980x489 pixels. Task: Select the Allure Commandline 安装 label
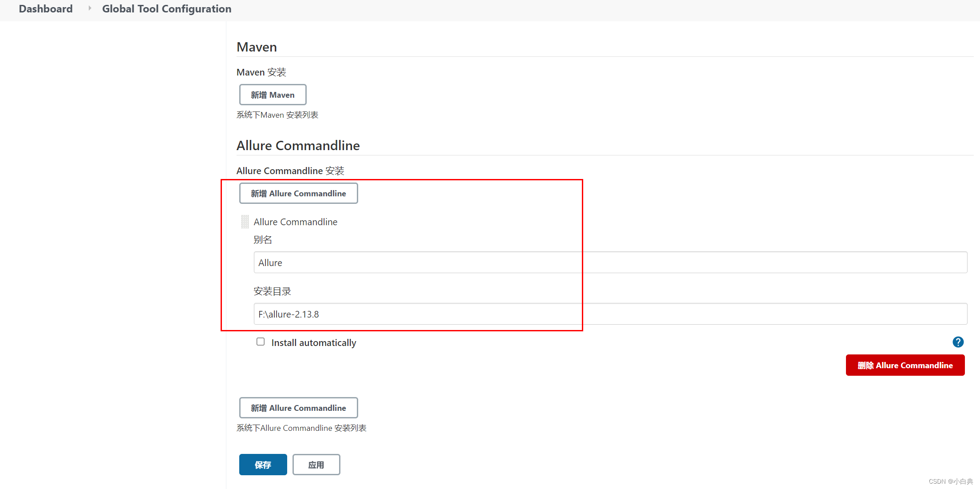click(x=290, y=171)
